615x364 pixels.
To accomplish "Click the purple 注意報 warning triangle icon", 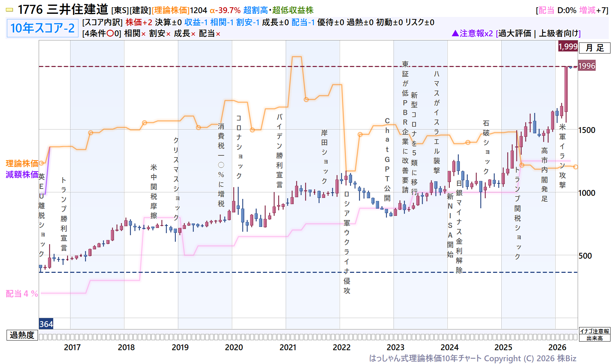I will pos(455,33).
